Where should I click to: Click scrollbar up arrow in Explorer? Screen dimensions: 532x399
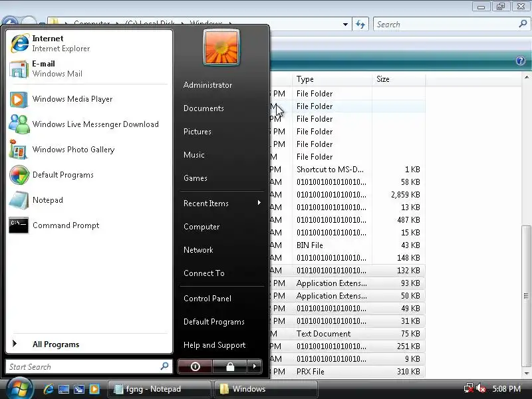coord(526,77)
